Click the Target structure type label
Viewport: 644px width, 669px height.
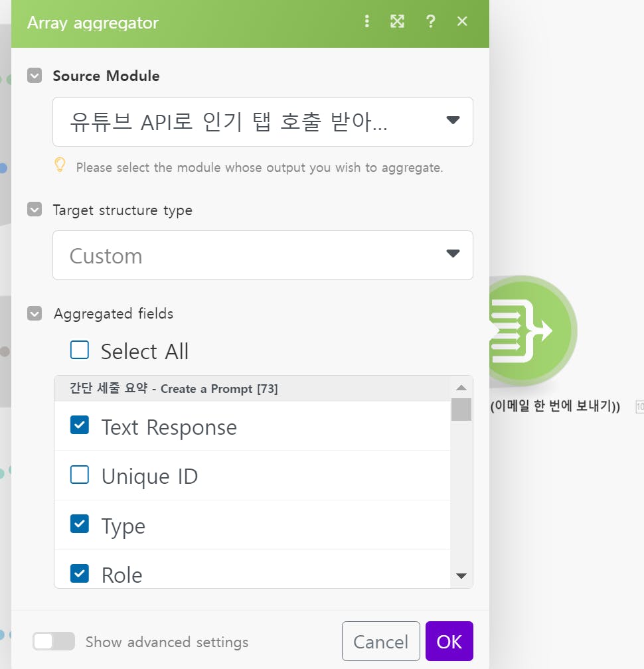pyautogui.click(x=122, y=210)
